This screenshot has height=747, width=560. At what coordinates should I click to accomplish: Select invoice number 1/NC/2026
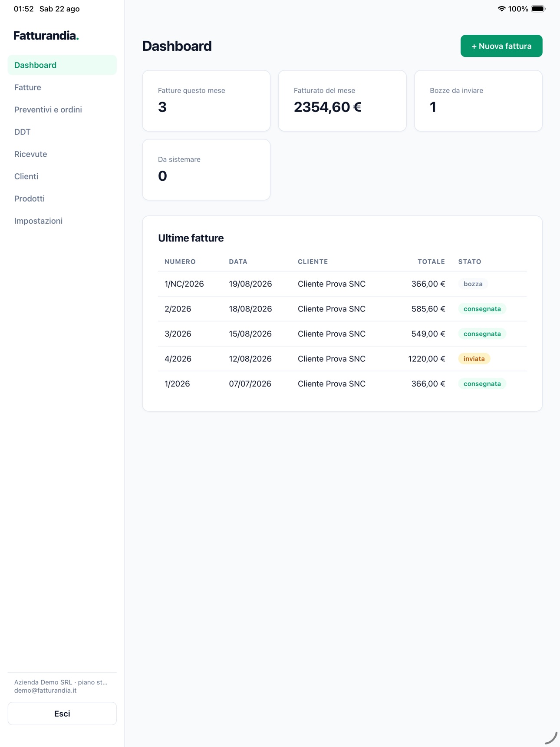(x=184, y=284)
